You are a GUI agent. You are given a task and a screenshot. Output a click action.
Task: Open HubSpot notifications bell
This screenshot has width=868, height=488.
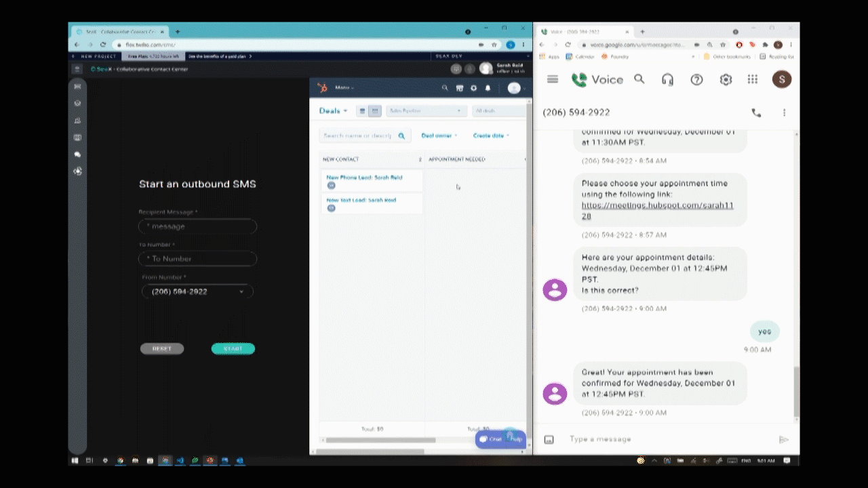(487, 88)
